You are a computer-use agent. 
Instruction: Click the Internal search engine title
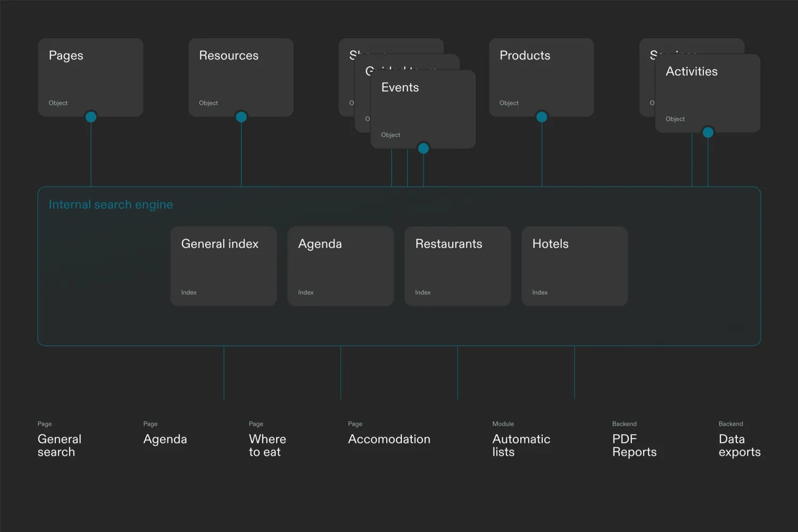tap(111, 205)
